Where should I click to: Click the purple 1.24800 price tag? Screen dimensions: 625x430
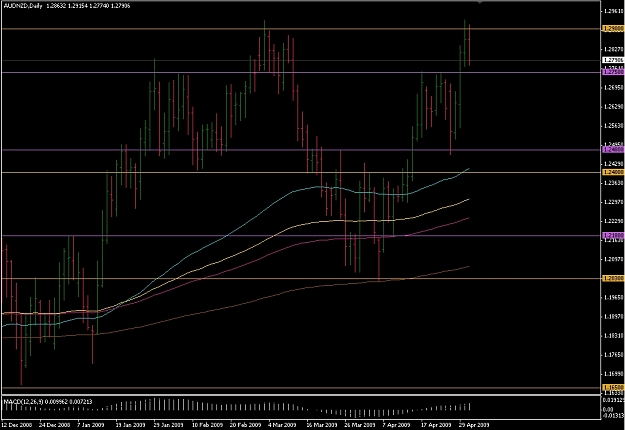[613, 150]
